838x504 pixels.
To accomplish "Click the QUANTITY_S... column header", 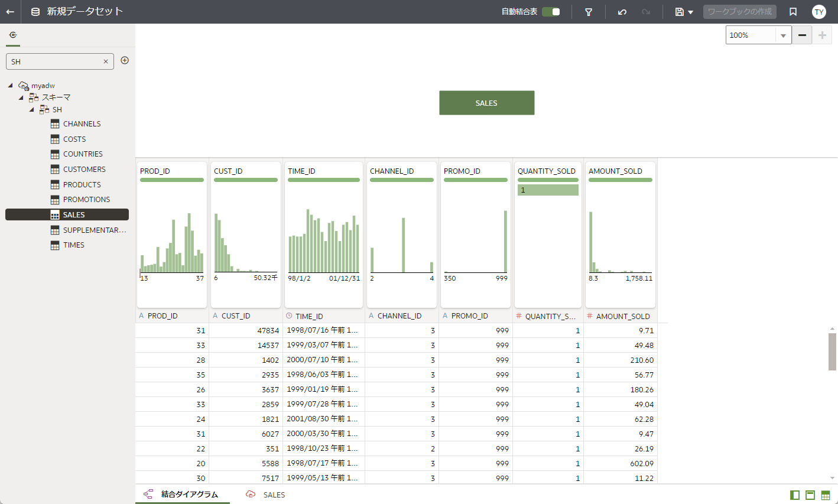I will coord(548,316).
